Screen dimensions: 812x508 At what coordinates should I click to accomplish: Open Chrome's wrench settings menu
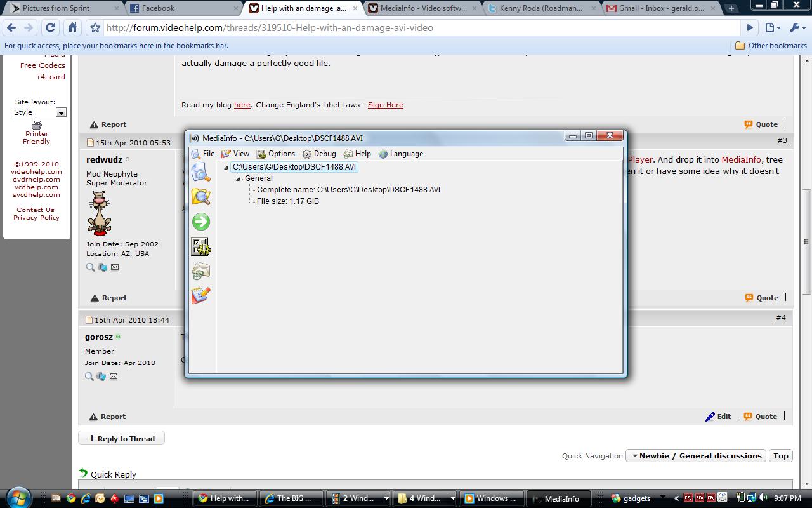click(797, 28)
